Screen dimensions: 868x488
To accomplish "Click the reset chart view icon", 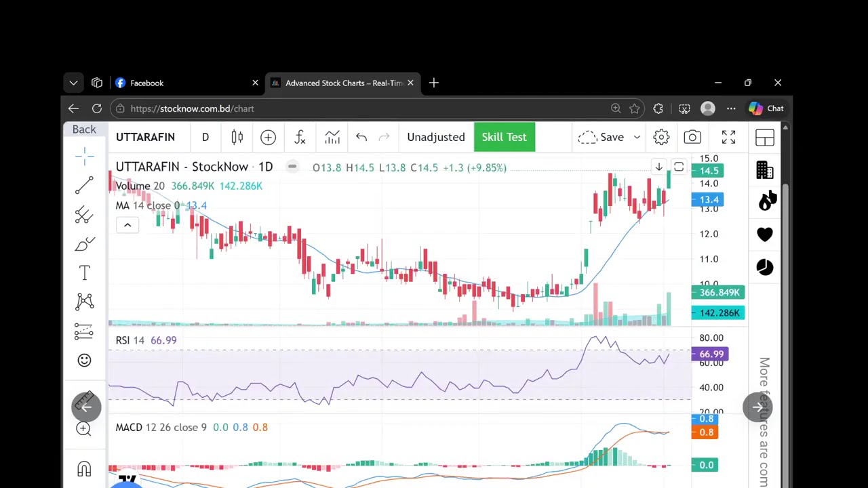I will pyautogui.click(x=679, y=167).
